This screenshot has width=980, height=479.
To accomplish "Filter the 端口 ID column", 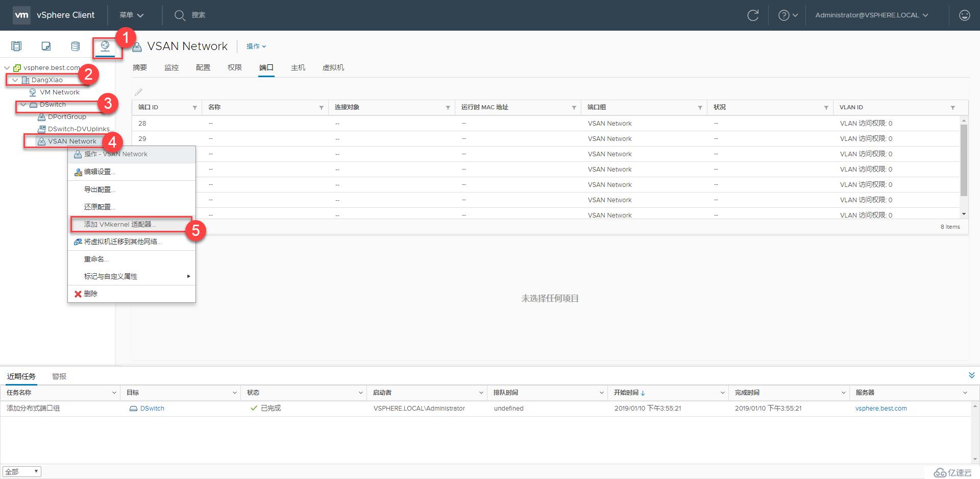I will point(194,107).
